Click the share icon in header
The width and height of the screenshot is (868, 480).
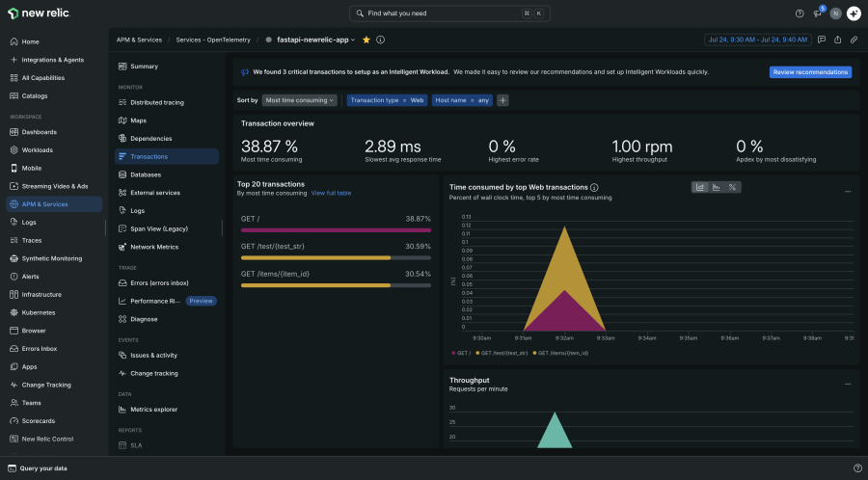[x=837, y=40]
